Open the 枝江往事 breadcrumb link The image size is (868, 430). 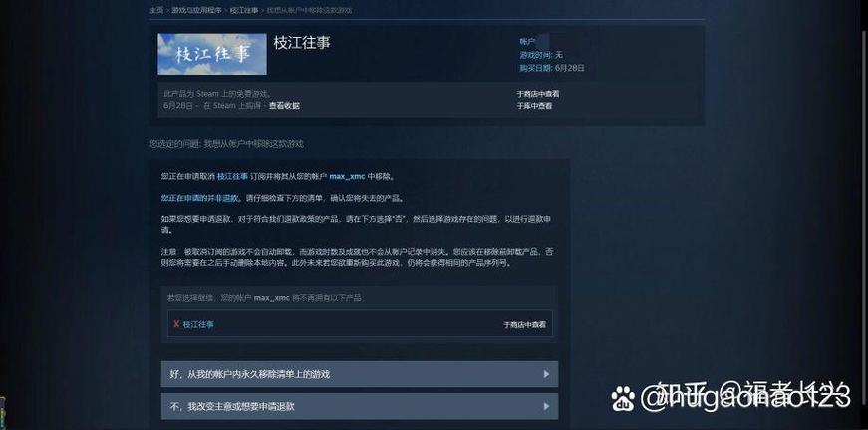[244, 10]
